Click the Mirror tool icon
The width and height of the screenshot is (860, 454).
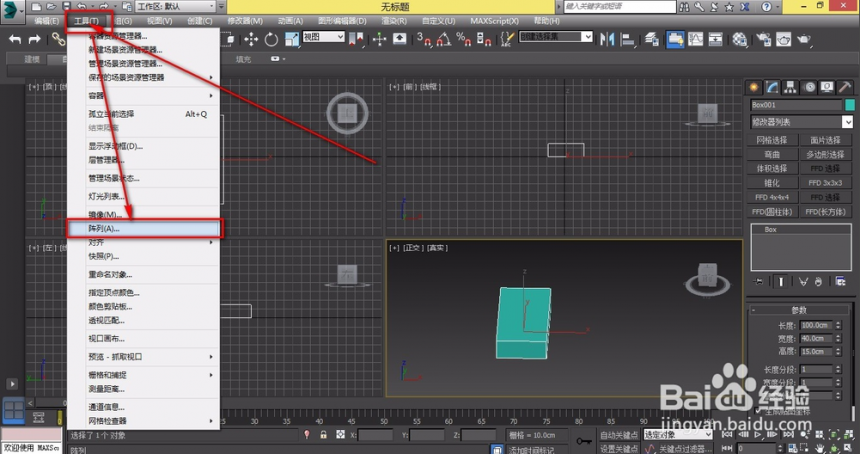pos(607,39)
